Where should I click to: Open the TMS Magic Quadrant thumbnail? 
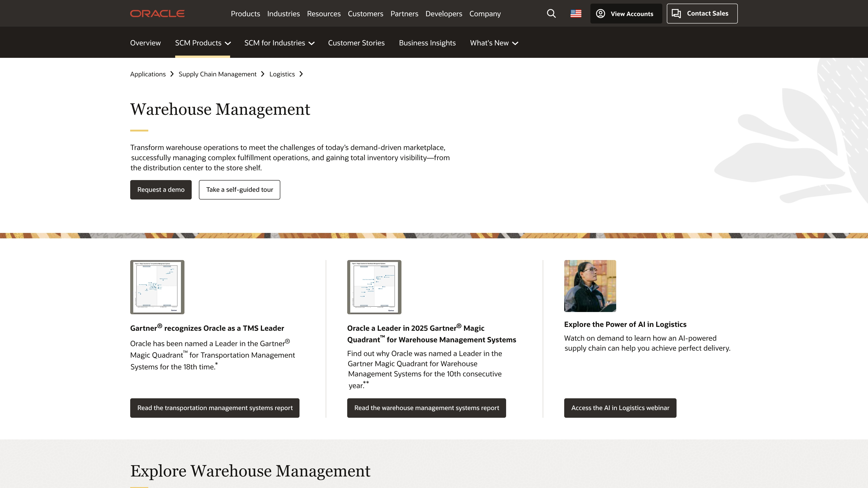click(x=157, y=287)
